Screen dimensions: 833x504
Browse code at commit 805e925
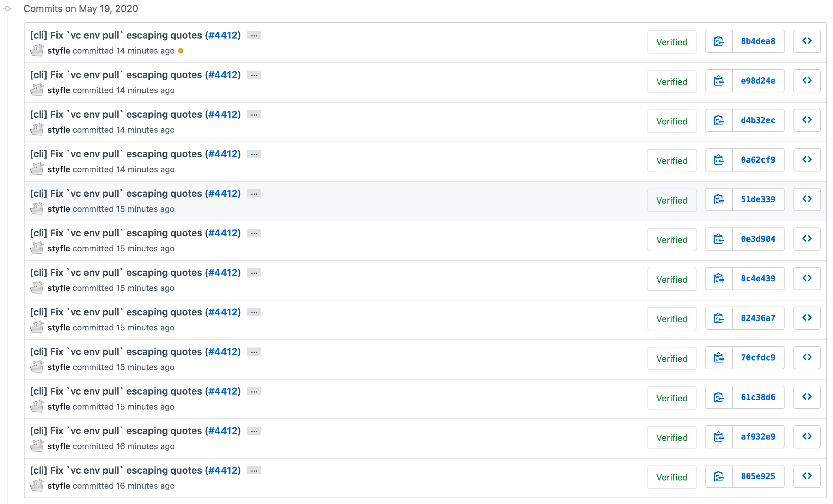click(807, 476)
